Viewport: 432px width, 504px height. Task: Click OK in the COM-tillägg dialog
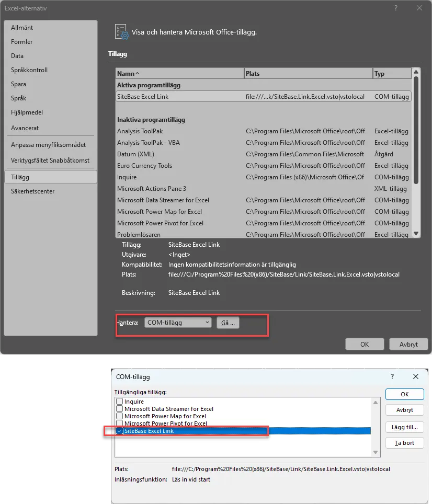tap(405, 394)
